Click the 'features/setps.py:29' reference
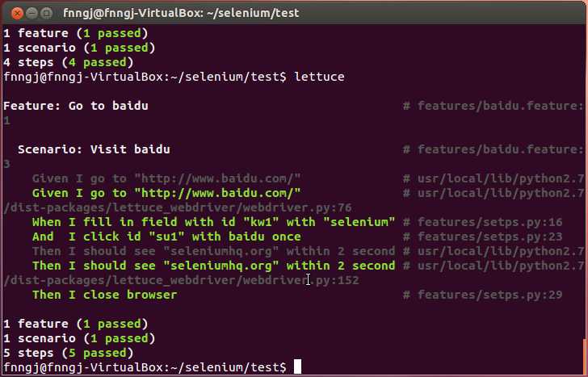Viewport: 588px width, 377px height. tap(489, 295)
